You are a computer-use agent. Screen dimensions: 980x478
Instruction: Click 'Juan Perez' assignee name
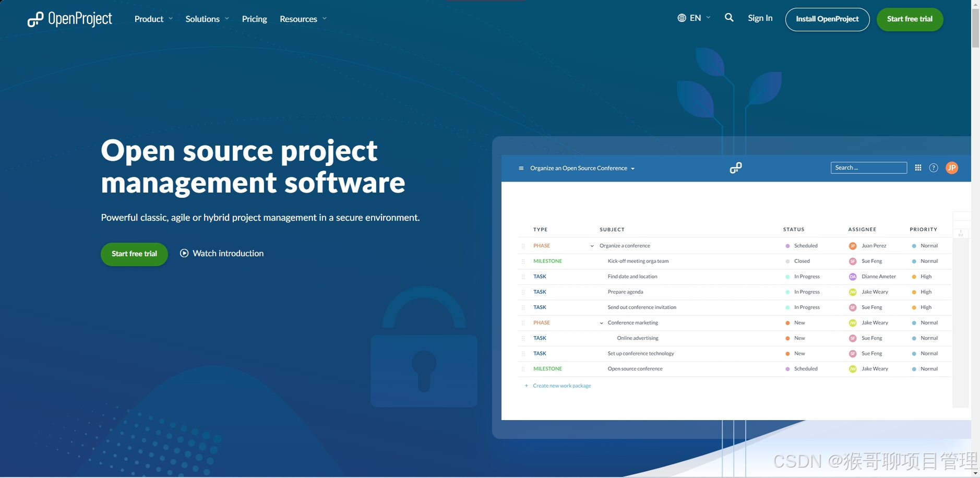(x=874, y=246)
